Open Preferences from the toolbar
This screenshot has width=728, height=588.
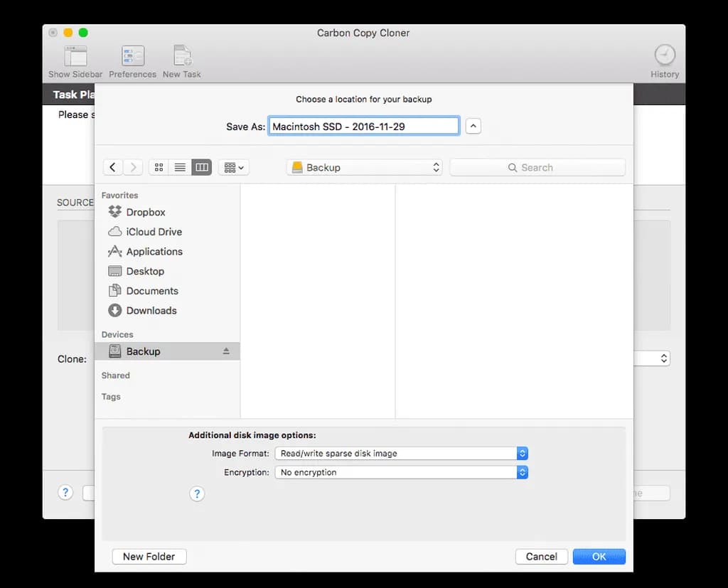click(132, 57)
